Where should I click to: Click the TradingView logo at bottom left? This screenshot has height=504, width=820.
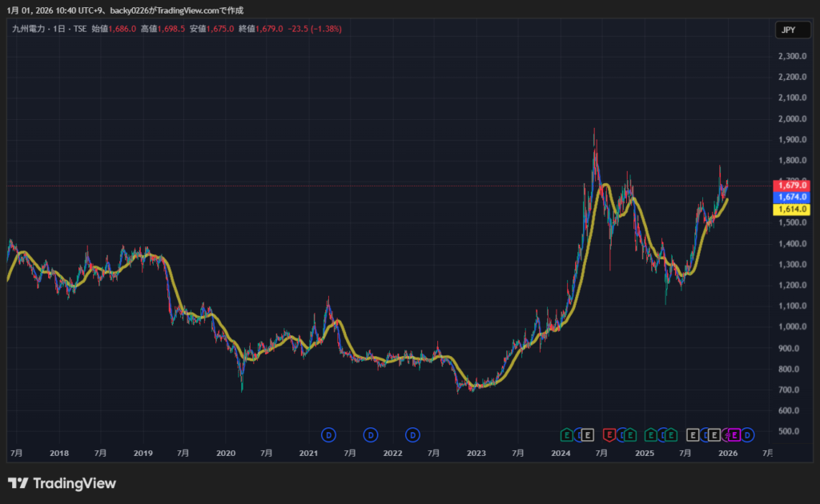[x=62, y=483]
